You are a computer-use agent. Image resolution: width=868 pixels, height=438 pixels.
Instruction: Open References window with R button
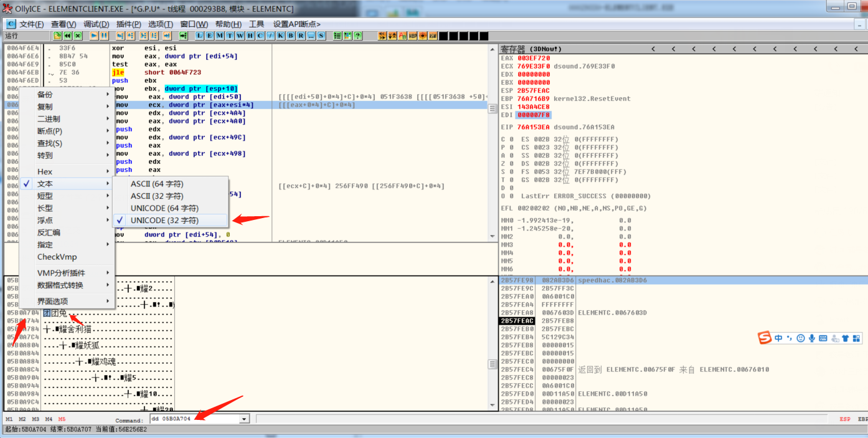click(301, 36)
